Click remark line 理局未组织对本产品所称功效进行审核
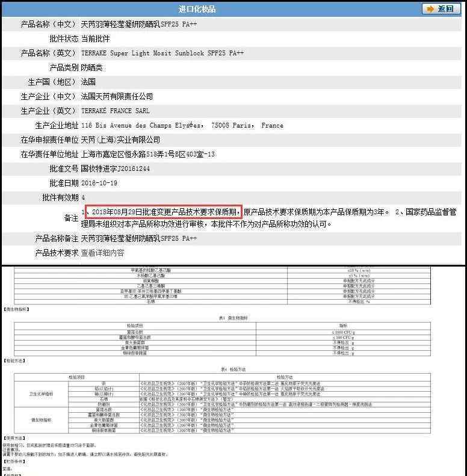The width and height of the screenshot is (467, 476). [143, 224]
